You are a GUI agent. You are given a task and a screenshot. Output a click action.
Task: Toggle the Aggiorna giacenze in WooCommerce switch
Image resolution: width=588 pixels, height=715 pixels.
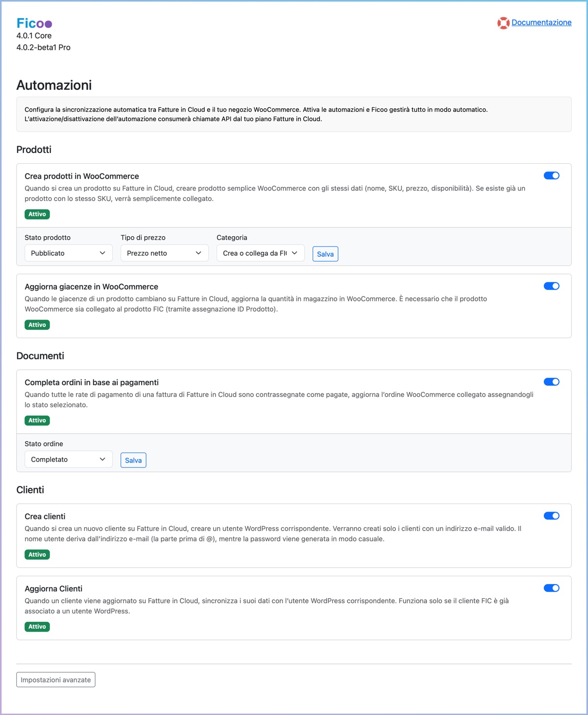552,285
